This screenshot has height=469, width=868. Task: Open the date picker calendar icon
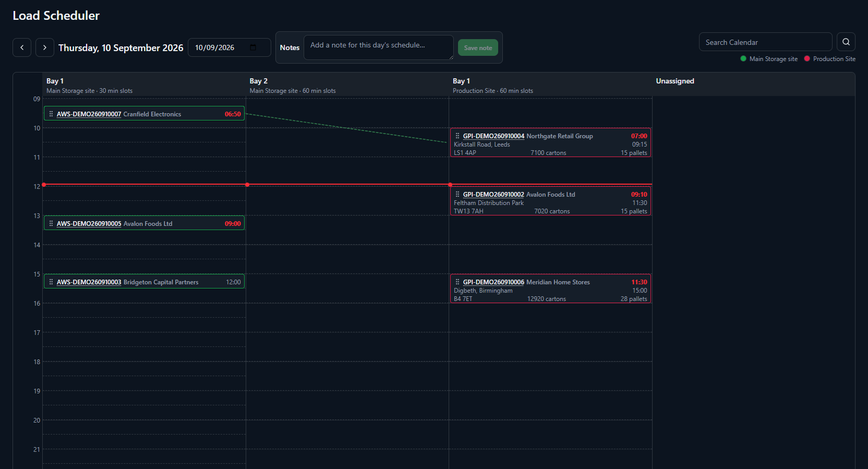[253, 47]
